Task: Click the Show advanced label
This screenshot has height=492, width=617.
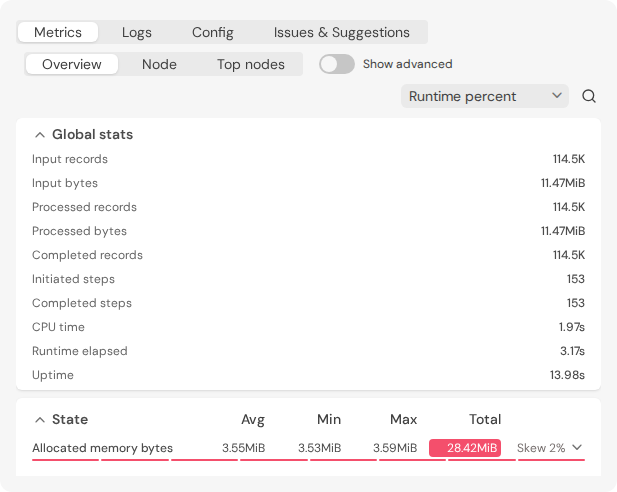Action: point(407,64)
